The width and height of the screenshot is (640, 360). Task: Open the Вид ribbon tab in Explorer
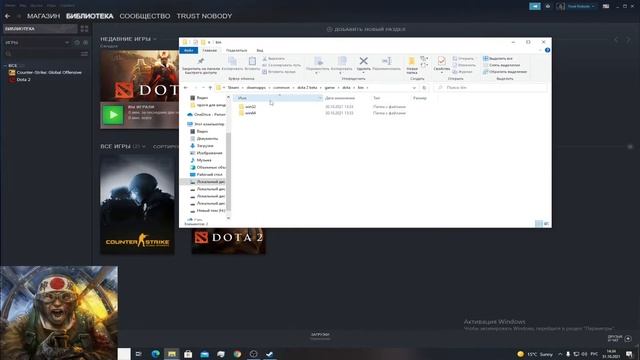pos(260,50)
